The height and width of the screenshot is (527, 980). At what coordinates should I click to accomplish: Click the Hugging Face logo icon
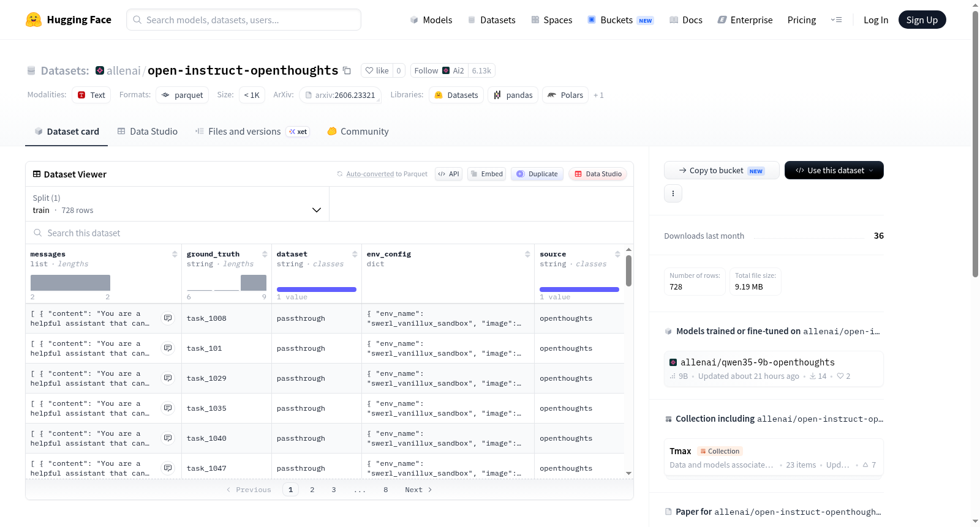tap(34, 20)
